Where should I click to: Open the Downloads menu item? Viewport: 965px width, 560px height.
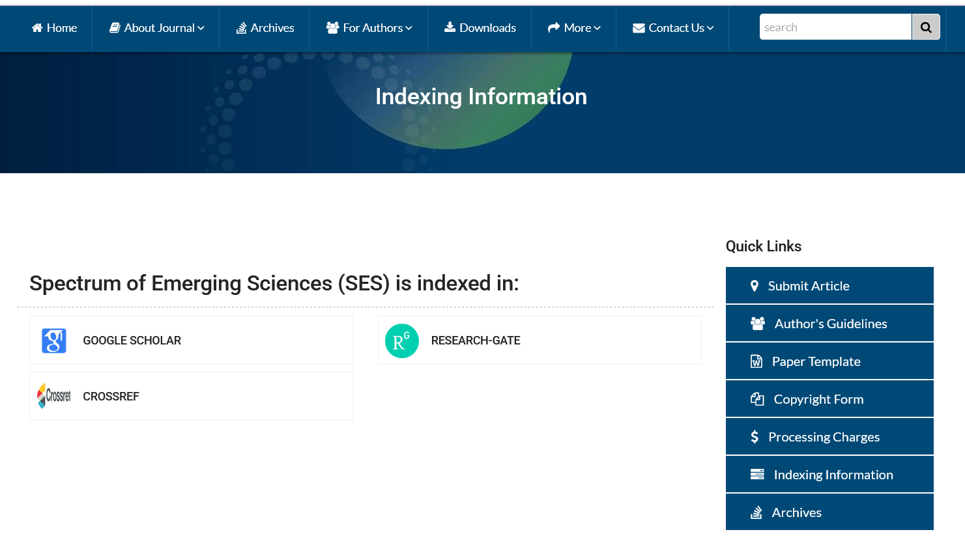click(x=480, y=28)
